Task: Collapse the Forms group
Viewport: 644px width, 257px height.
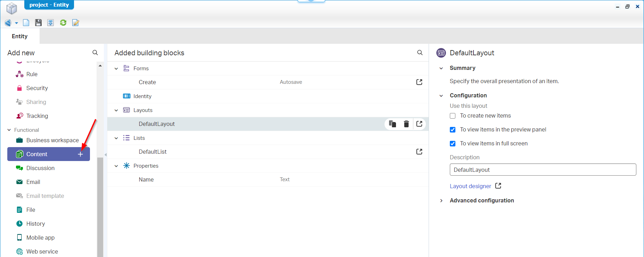Action: pyautogui.click(x=116, y=69)
